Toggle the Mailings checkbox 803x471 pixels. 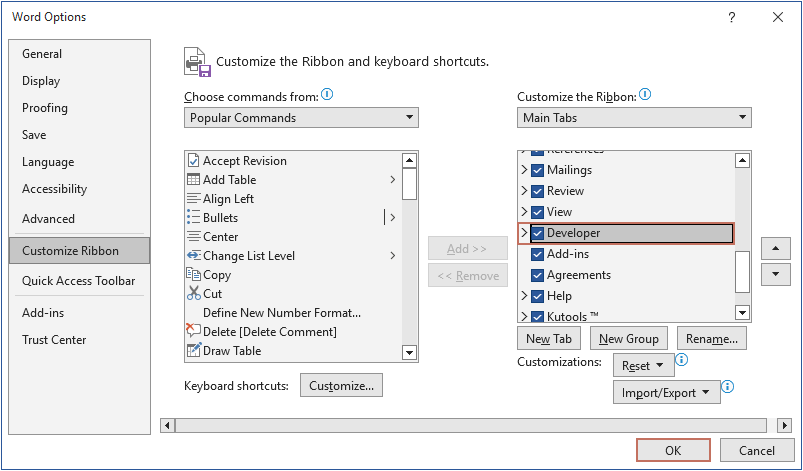538,170
